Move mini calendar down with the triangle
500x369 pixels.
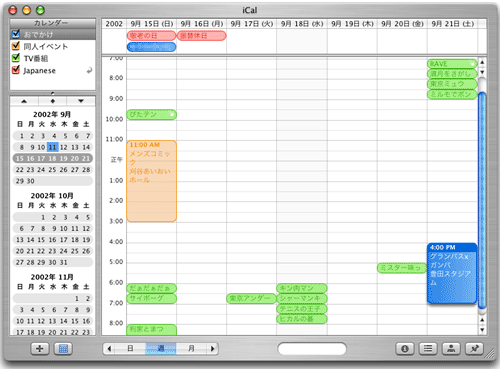pyautogui.click(x=81, y=101)
